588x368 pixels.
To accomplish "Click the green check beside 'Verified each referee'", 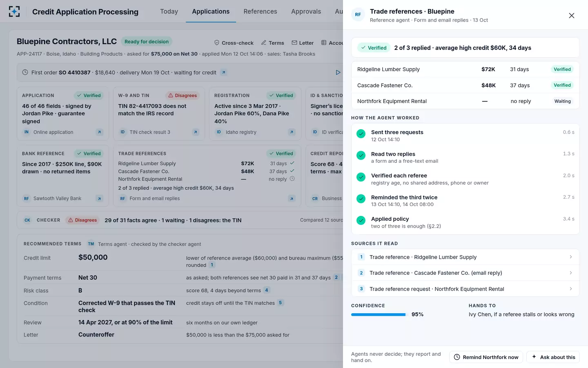I will pos(361,177).
